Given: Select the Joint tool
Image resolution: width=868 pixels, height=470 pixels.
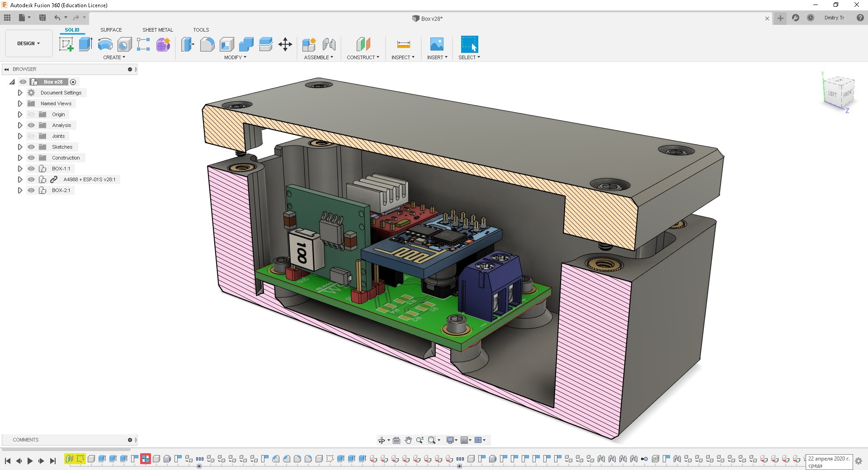Looking at the screenshot, I should [x=329, y=44].
